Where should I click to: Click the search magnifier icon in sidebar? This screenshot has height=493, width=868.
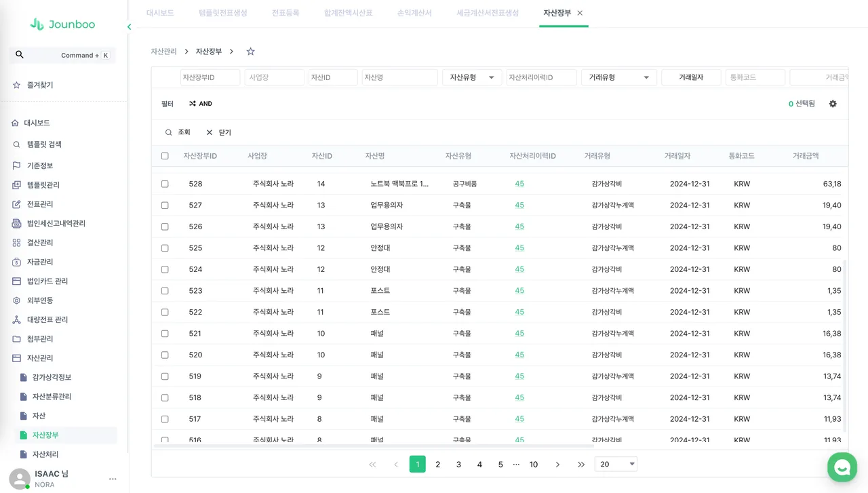tap(20, 55)
